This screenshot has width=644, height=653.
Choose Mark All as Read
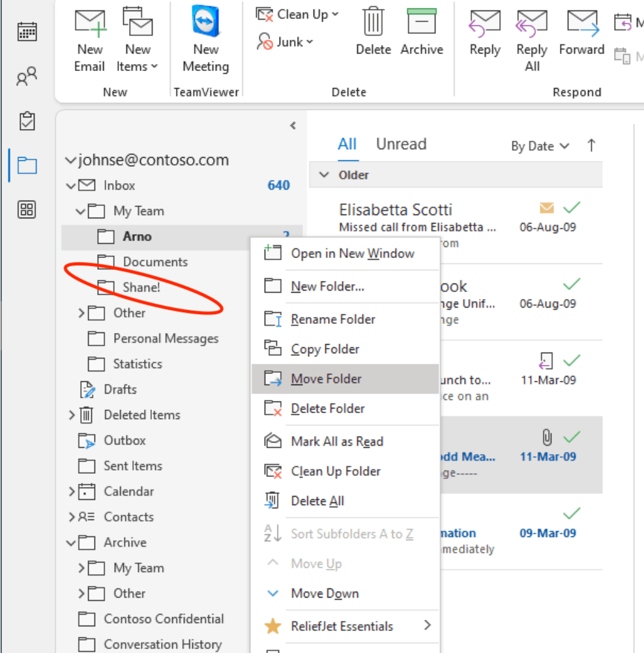pos(345,441)
